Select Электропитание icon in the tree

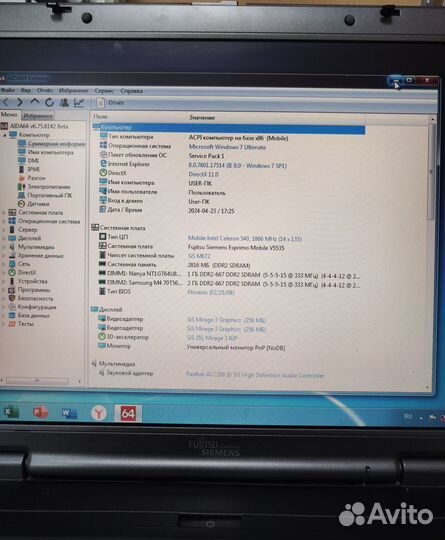coord(21,187)
